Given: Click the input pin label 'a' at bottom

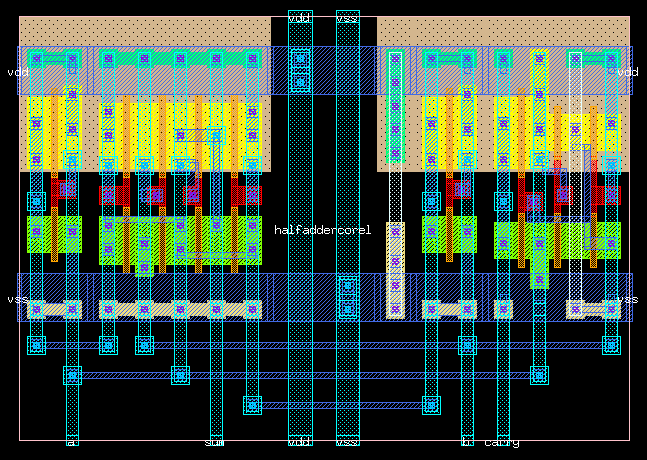Looking at the screenshot, I should tap(71, 441).
